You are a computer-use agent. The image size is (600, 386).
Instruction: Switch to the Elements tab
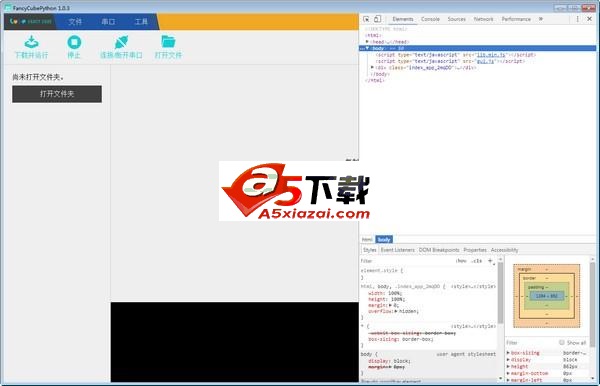pyautogui.click(x=403, y=19)
